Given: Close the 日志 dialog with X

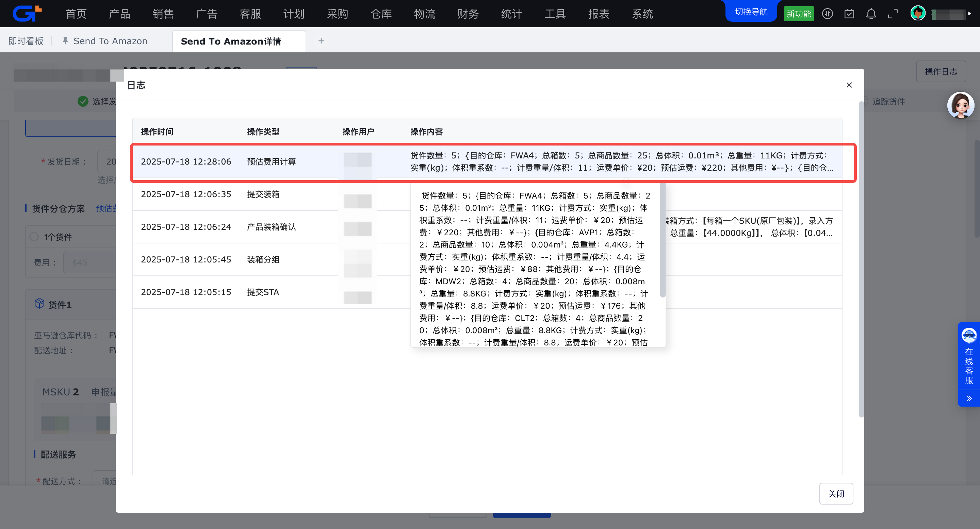Looking at the screenshot, I should [x=849, y=85].
